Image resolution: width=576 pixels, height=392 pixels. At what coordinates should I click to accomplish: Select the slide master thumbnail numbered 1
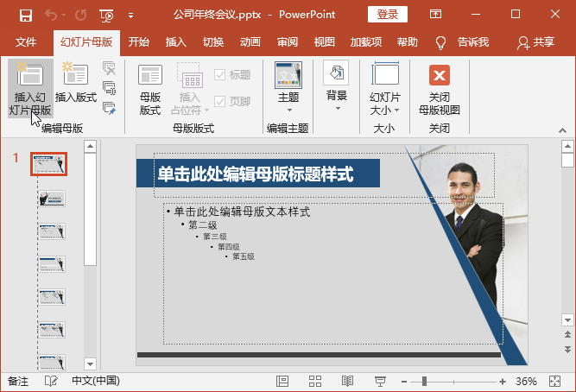tap(49, 164)
